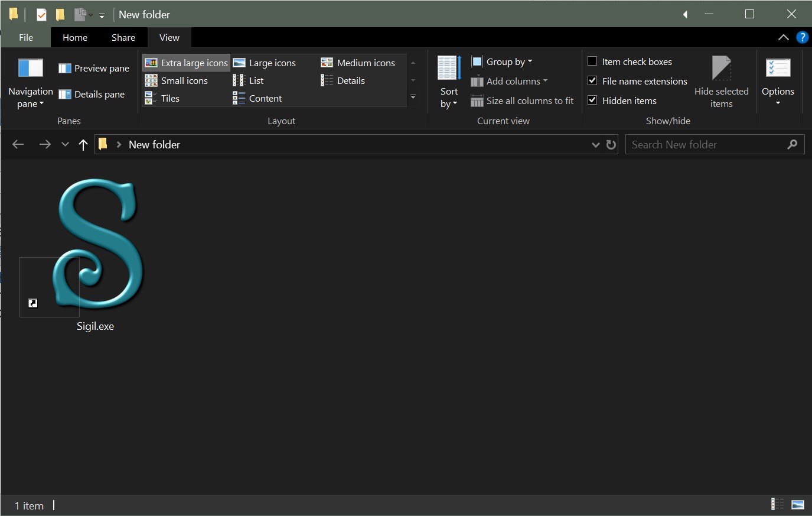
Task: Choose the Content layout
Action: click(257, 98)
